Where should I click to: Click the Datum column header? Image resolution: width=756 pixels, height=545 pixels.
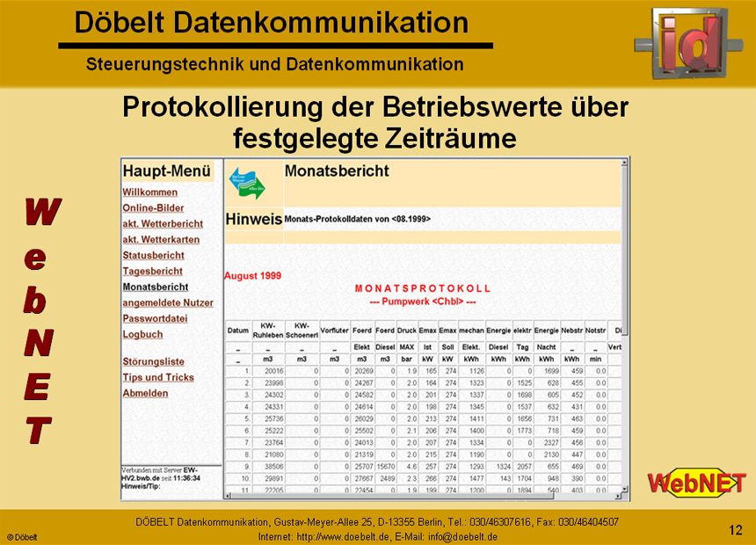(x=237, y=331)
